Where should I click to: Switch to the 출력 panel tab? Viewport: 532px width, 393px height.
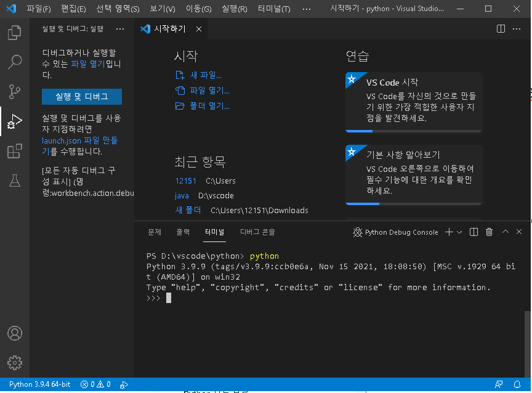tap(183, 232)
